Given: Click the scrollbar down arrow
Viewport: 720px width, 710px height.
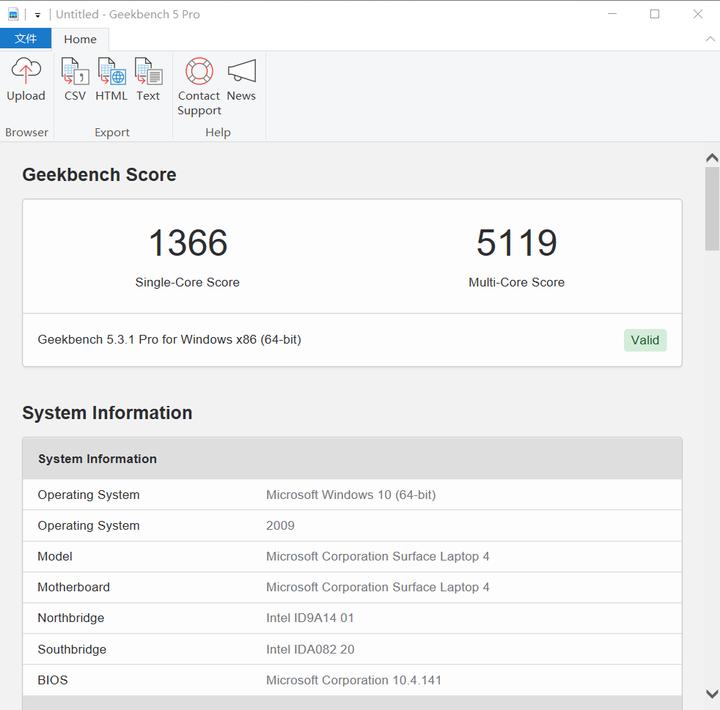Looking at the screenshot, I should click(x=711, y=693).
